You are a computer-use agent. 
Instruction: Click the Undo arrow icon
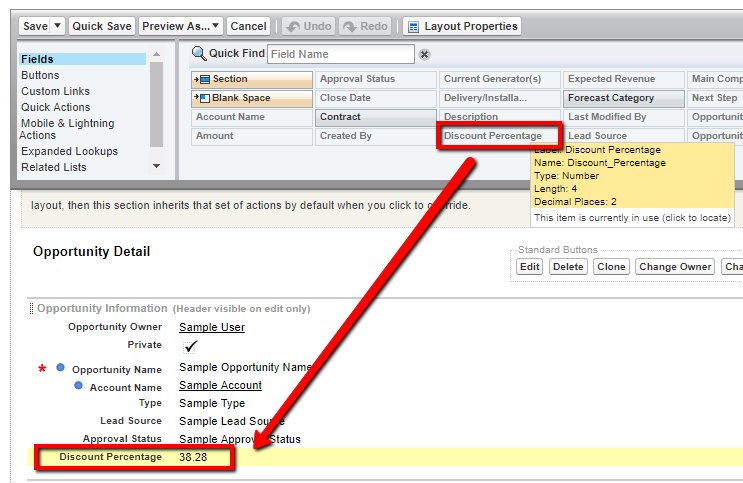pyautogui.click(x=293, y=27)
